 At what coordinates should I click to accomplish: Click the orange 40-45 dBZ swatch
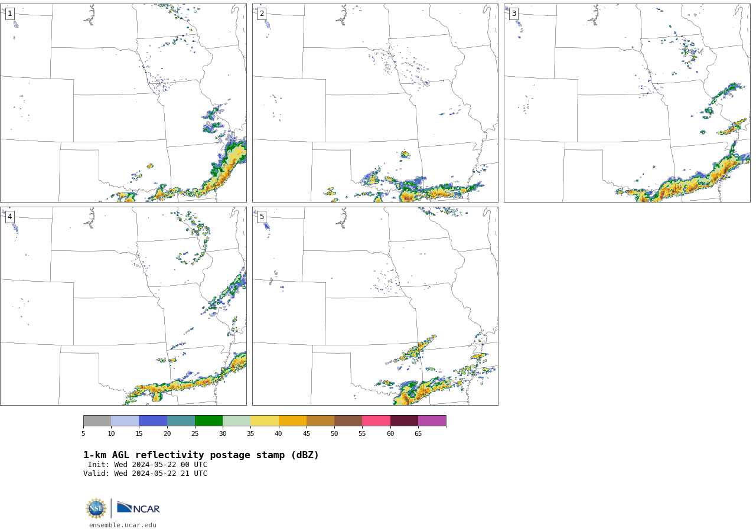pyautogui.click(x=292, y=420)
